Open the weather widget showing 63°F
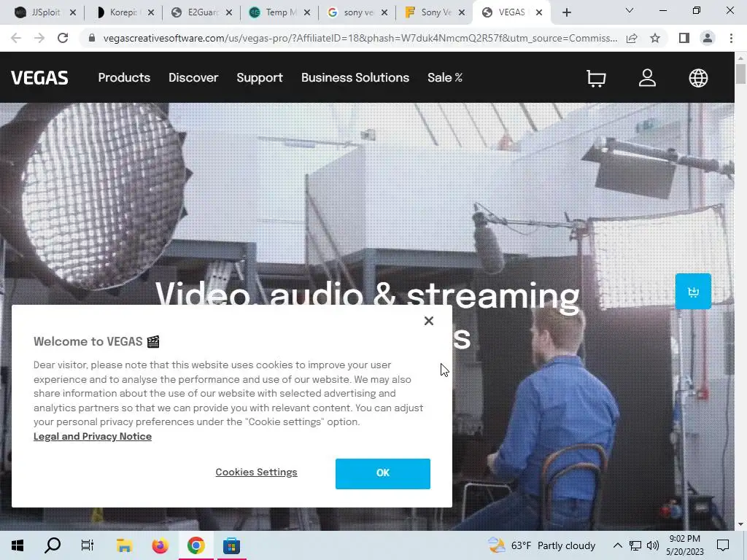The image size is (747, 560). 542,545
